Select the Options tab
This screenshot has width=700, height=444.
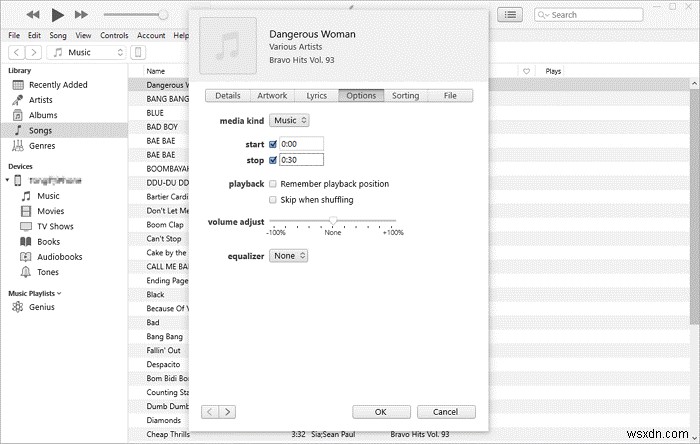pyautogui.click(x=361, y=95)
